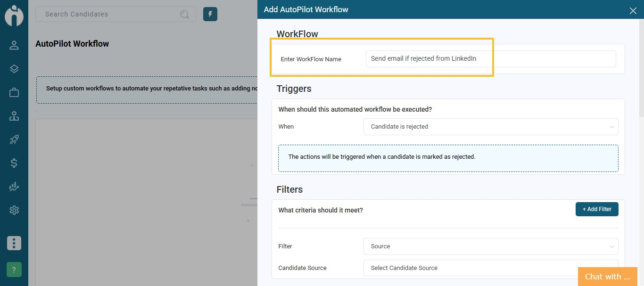Click the lightning bolt quick action button
The image size is (644, 286).
point(210,14)
